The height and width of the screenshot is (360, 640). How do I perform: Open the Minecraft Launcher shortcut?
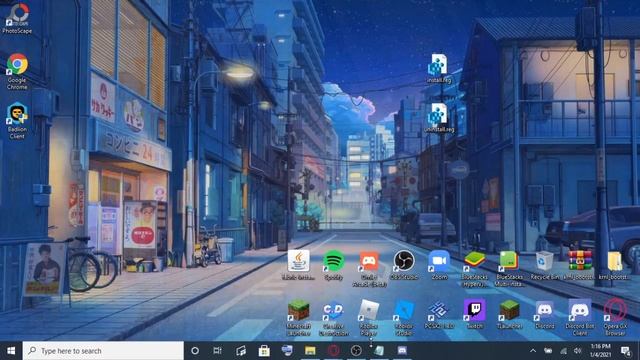tap(298, 318)
